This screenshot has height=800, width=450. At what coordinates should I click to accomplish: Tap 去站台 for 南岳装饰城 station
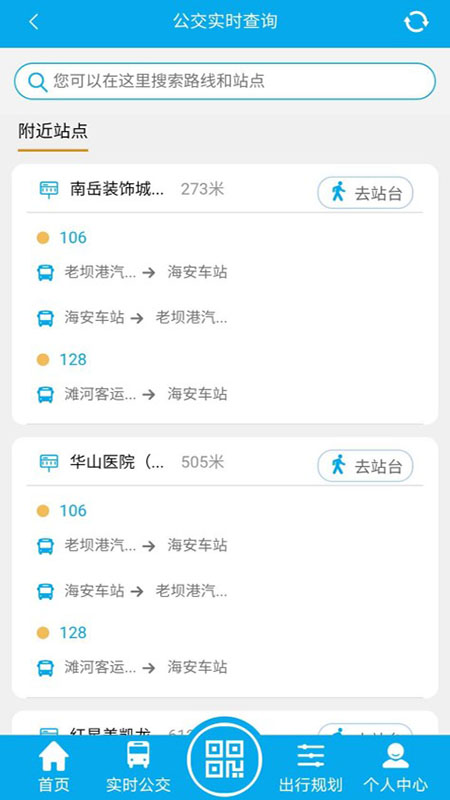tap(365, 193)
